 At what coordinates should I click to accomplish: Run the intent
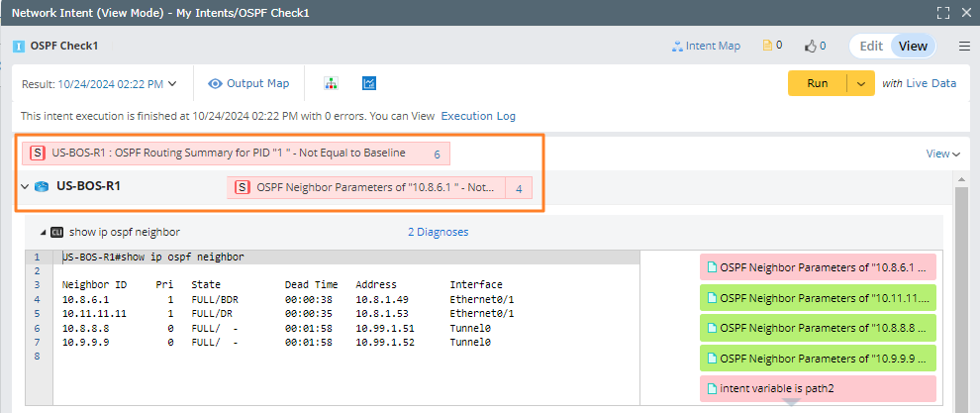(x=818, y=83)
